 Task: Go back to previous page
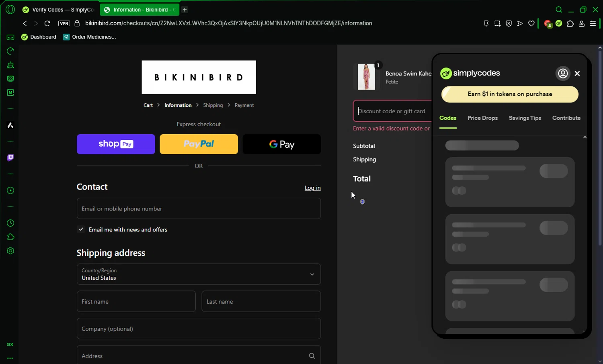click(25, 23)
